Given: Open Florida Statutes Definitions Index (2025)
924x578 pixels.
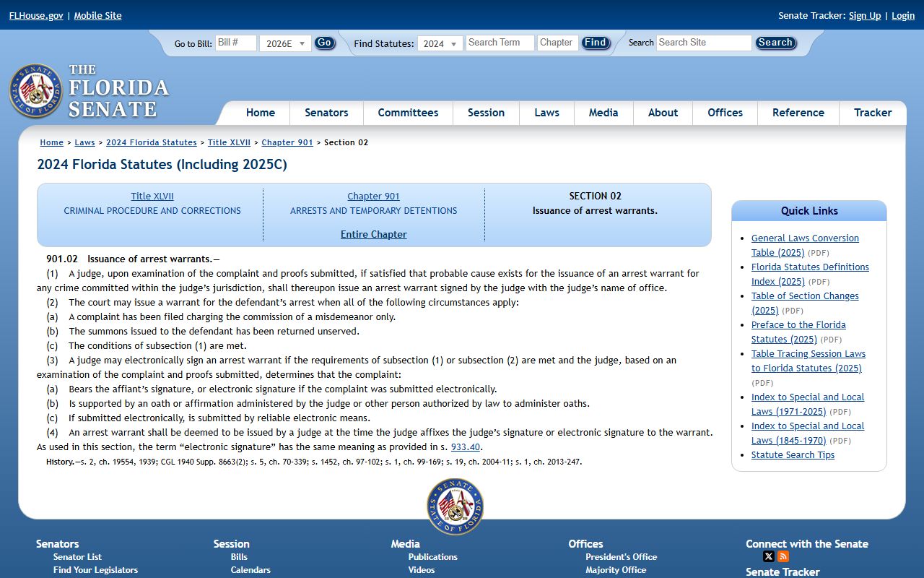Looking at the screenshot, I should coord(810,274).
